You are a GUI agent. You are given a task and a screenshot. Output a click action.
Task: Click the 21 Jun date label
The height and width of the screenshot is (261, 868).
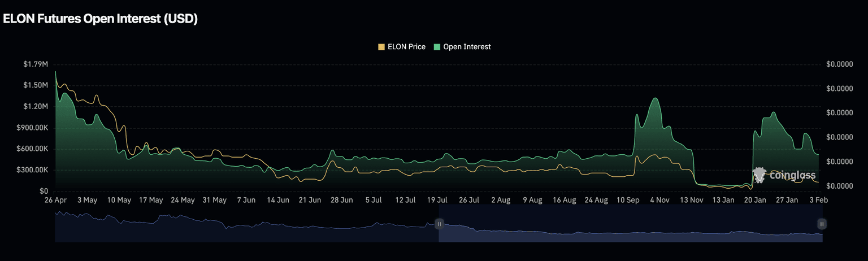pyautogui.click(x=310, y=200)
